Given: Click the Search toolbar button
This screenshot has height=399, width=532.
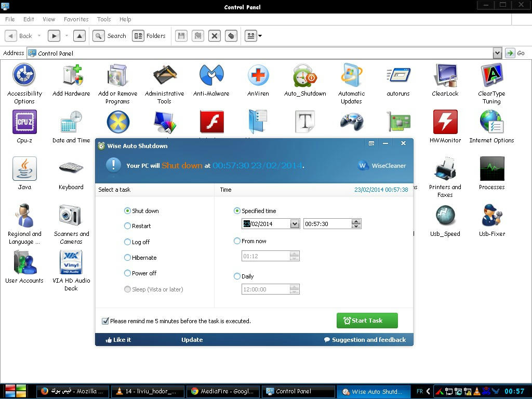Looking at the screenshot, I should pyautogui.click(x=109, y=36).
